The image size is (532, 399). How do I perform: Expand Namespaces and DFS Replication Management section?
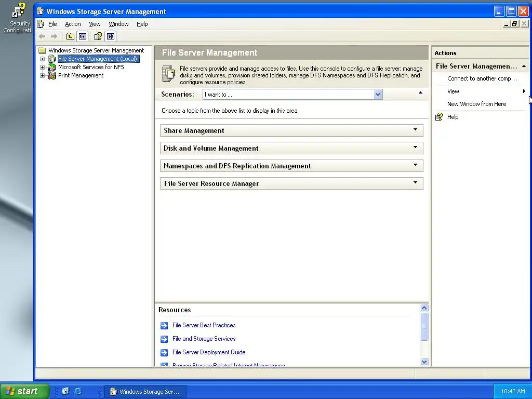point(415,165)
